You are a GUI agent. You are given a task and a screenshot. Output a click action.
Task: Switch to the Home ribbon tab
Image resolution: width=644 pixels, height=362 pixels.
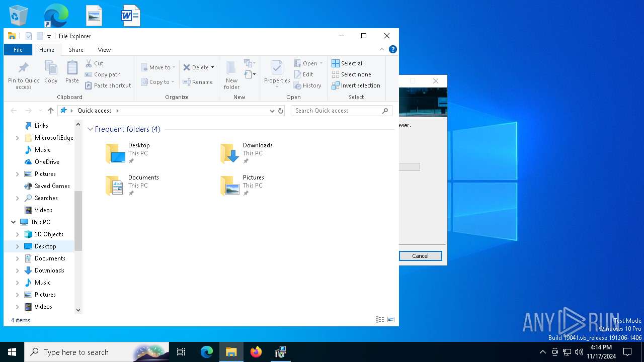point(47,50)
